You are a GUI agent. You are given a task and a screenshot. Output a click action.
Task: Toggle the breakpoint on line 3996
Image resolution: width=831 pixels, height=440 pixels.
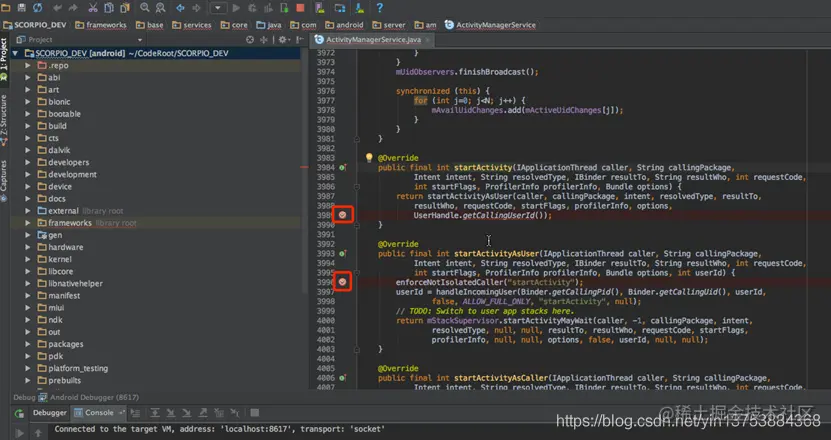pyautogui.click(x=342, y=282)
